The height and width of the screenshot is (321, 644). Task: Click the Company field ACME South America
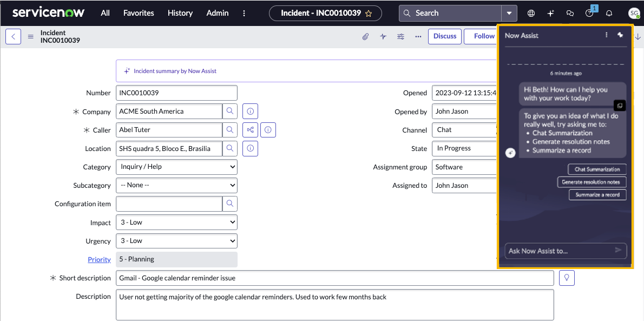(169, 112)
